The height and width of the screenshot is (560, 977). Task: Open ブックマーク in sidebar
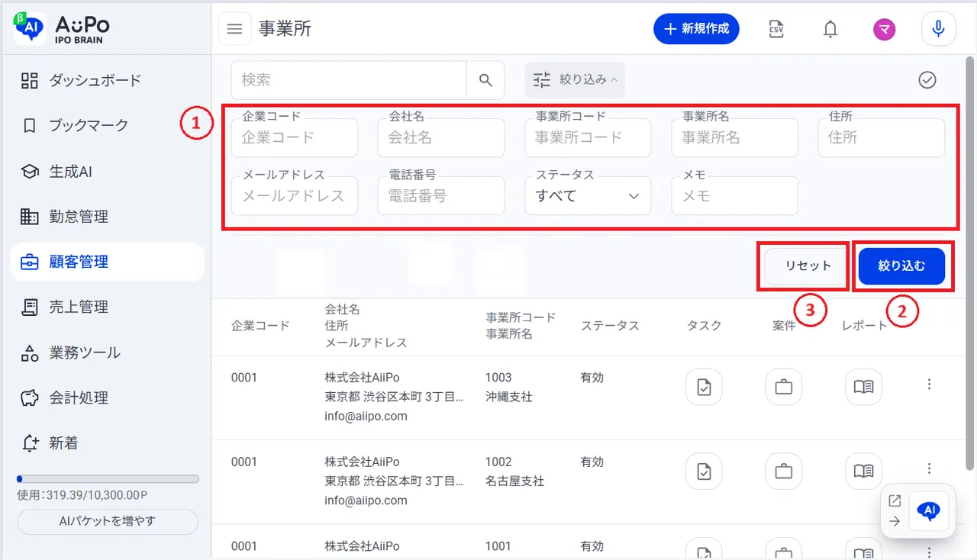click(x=107, y=125)
